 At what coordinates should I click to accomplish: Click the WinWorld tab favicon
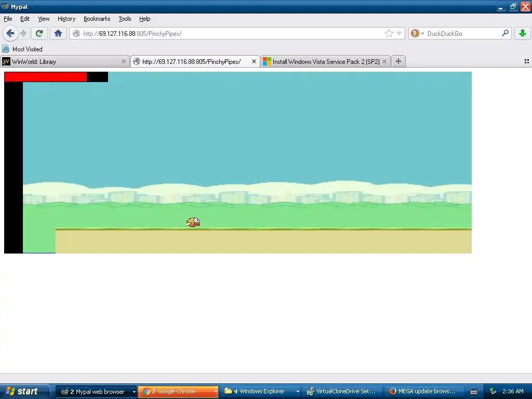[6, 61]
